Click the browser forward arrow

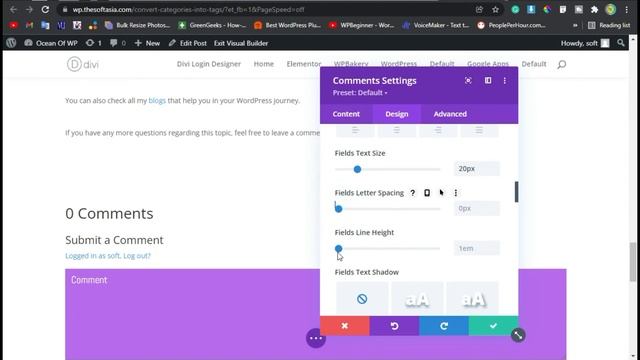point(29,9)
